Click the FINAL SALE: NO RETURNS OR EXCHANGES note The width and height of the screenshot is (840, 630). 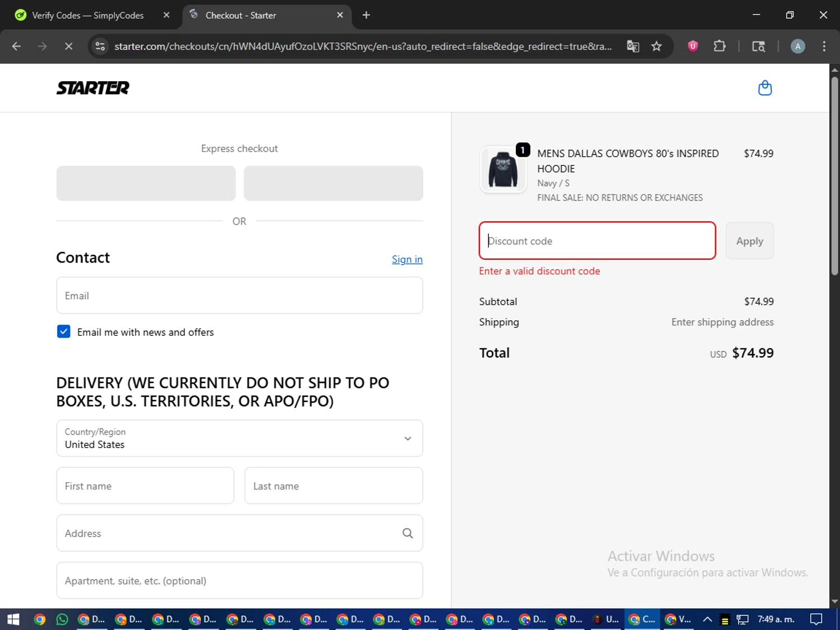point(620,198)
